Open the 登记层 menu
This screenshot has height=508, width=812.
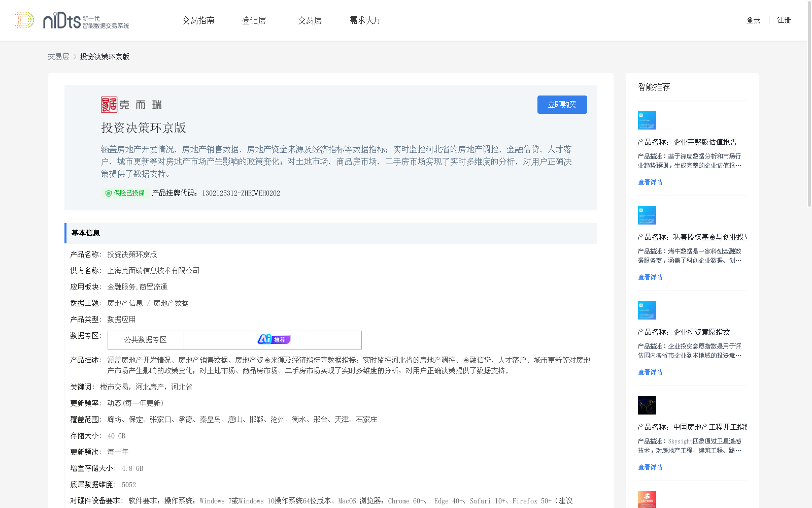(254, 20)
